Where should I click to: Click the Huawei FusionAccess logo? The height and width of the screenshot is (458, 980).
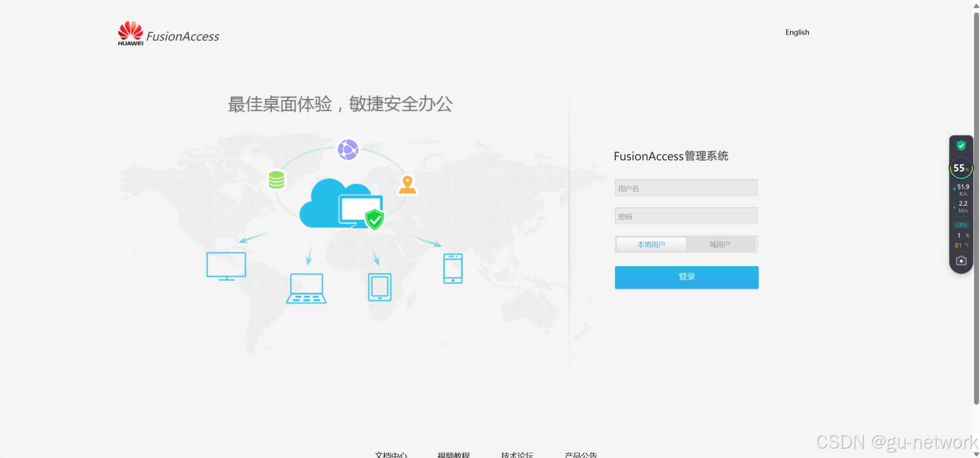(x=168, y=34)
